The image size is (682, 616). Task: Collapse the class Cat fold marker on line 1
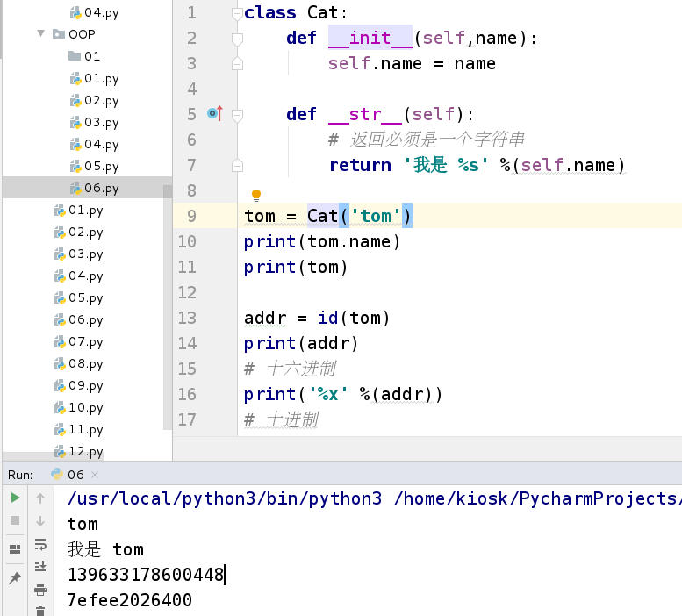(x=237, y=14)
